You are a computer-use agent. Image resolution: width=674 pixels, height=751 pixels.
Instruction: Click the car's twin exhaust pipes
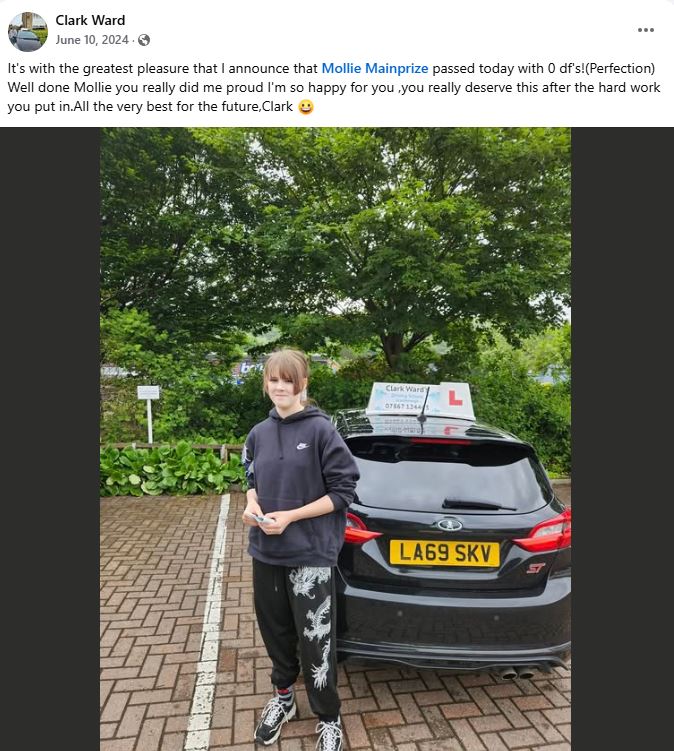tap(517, 673)
